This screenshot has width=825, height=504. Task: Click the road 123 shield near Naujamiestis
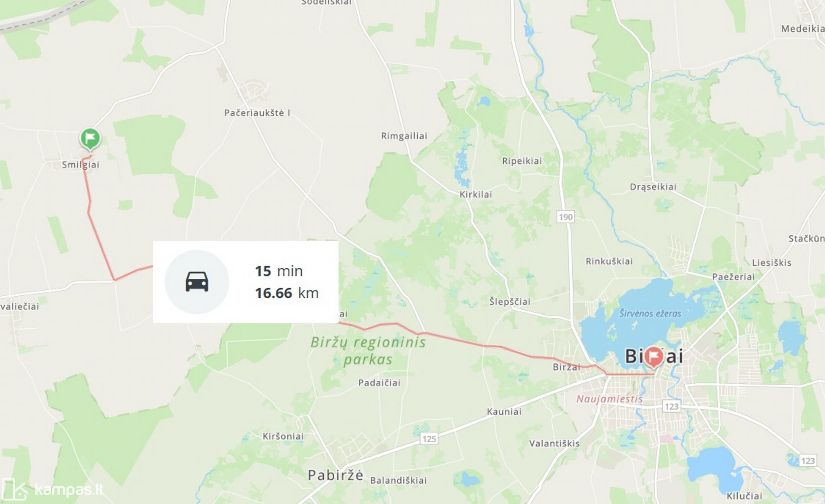coord(671,406)
